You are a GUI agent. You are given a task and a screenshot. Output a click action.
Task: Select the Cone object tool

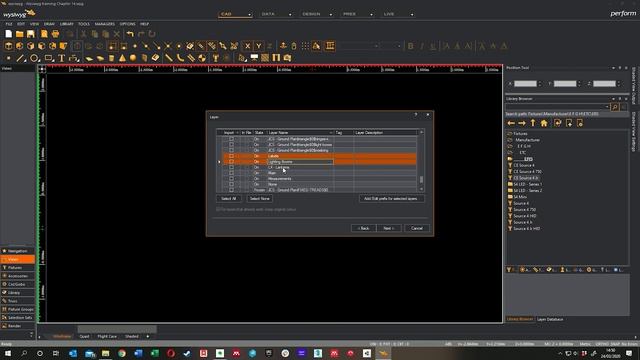pos(122,58)
